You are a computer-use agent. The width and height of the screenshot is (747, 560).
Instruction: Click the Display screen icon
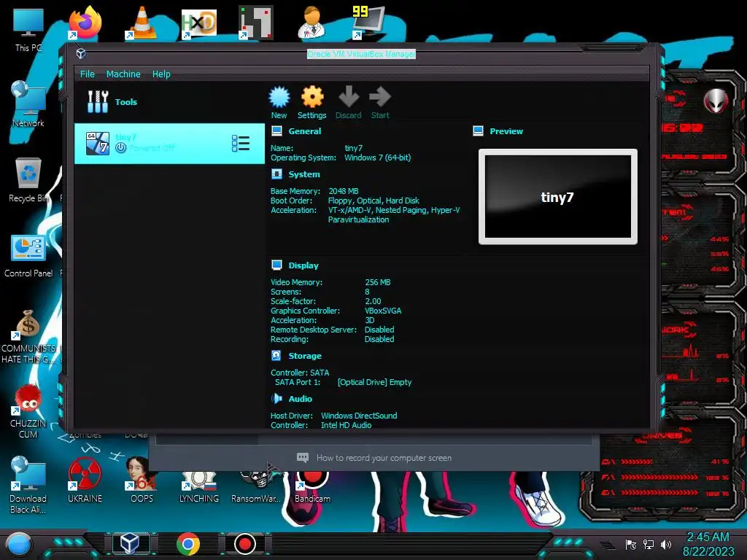tap(276, 265)
